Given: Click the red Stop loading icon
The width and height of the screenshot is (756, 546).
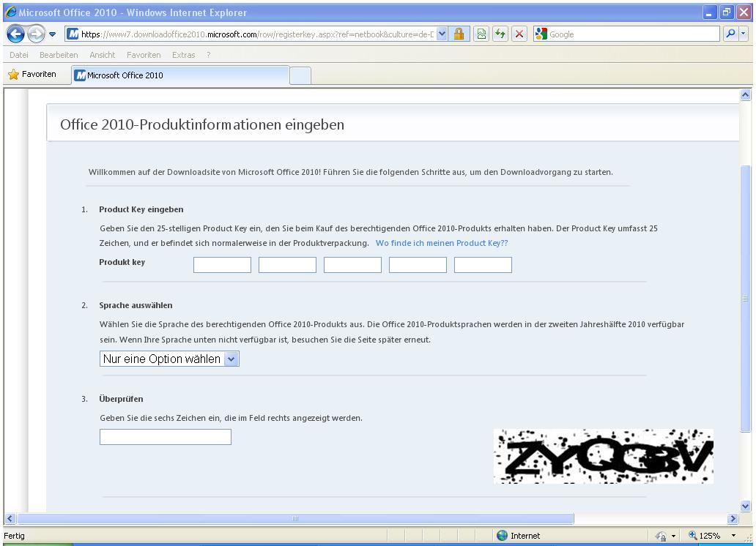Looking at the screenshot, I should [x=519, y=34].
